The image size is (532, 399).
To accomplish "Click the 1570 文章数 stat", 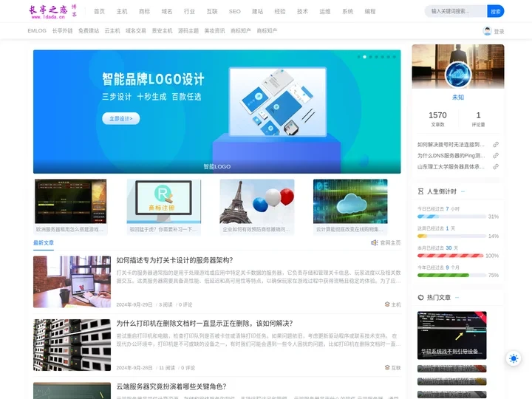I will click(437, 119).
